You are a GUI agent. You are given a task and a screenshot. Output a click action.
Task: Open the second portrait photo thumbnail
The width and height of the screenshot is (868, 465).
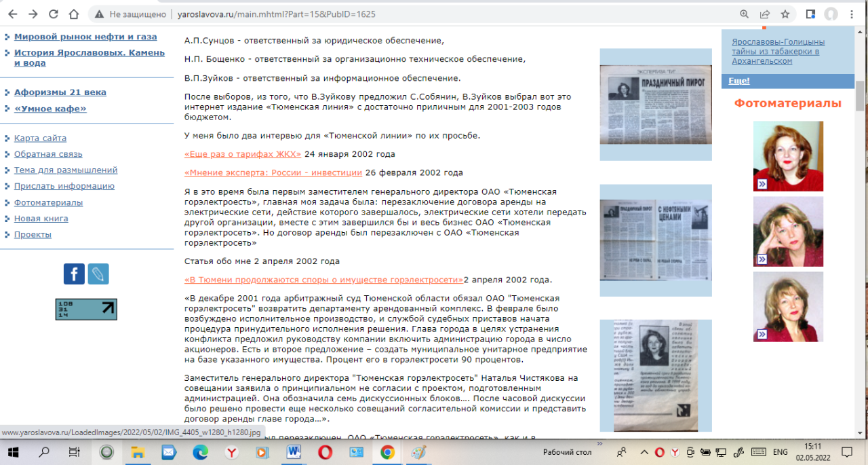coord(788,231)
